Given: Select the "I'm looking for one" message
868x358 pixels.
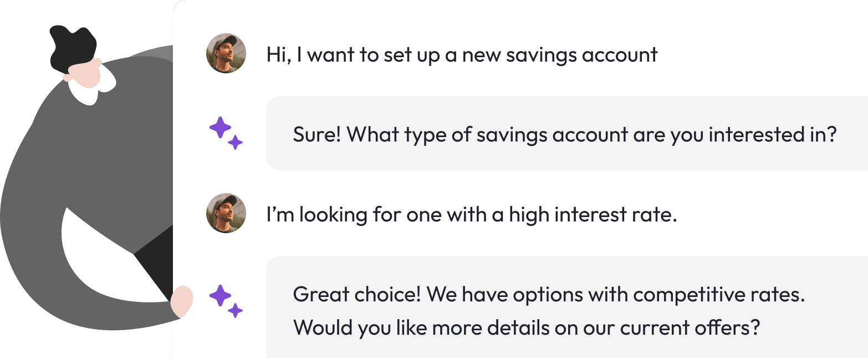Looking at the screenshot, I should point(472,214).
